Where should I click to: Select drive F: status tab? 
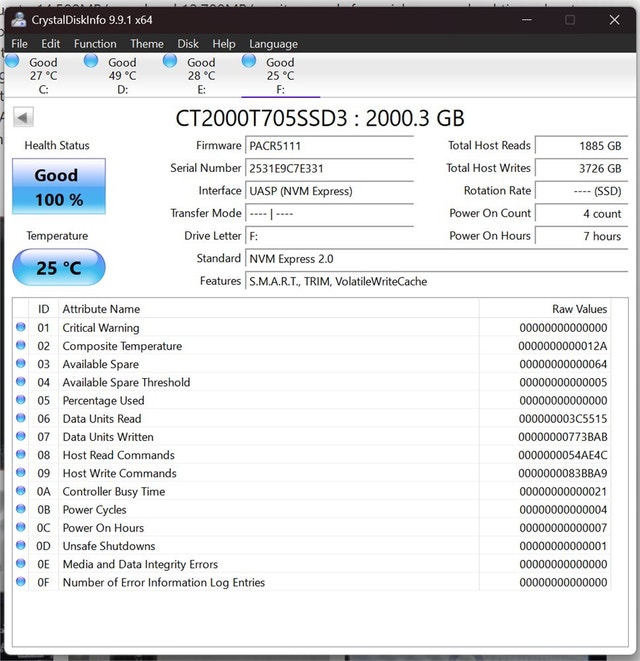280,75
